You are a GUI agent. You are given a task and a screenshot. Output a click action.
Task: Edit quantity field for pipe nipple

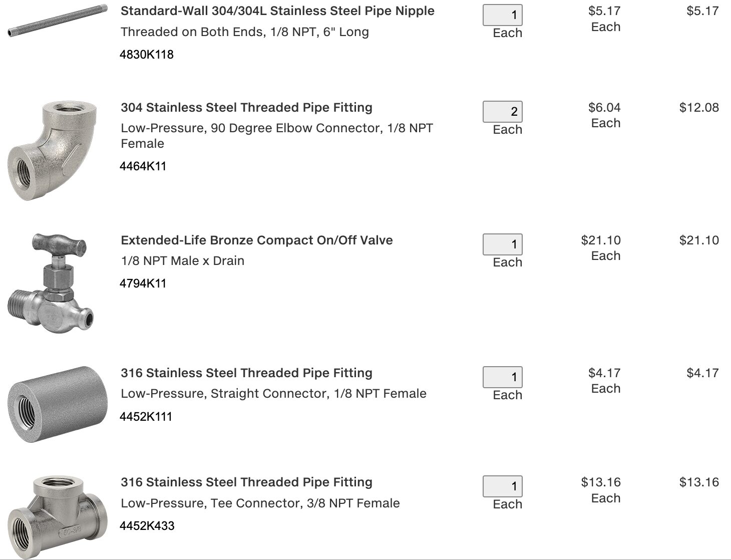pyautogui.click(x=503, y=15)
